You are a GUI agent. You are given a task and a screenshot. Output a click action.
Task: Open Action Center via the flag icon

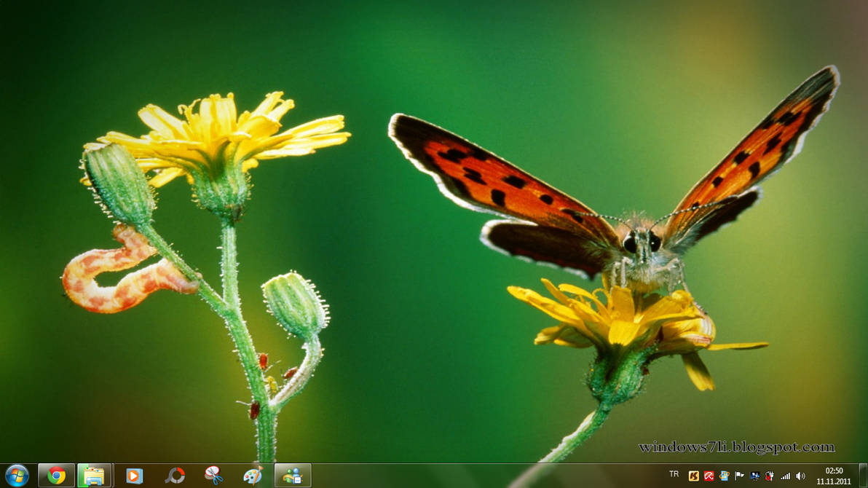coord(739,476)
